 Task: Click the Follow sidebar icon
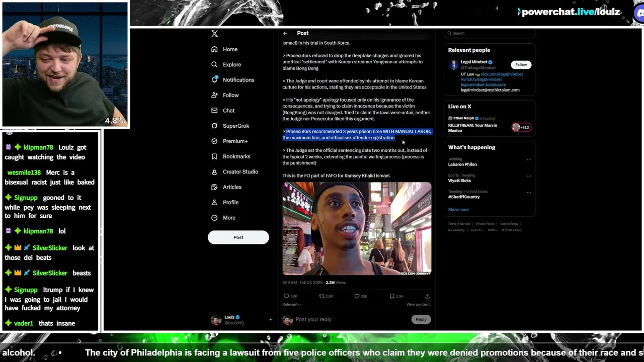pos(214,95)
